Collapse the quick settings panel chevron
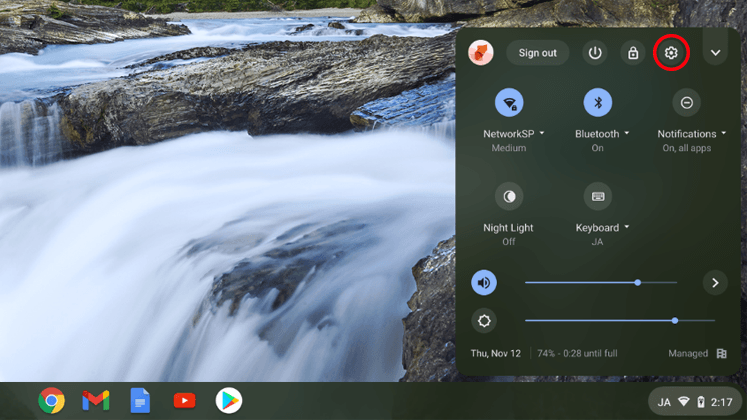The image size is (747, 420). tap(715, 53)
